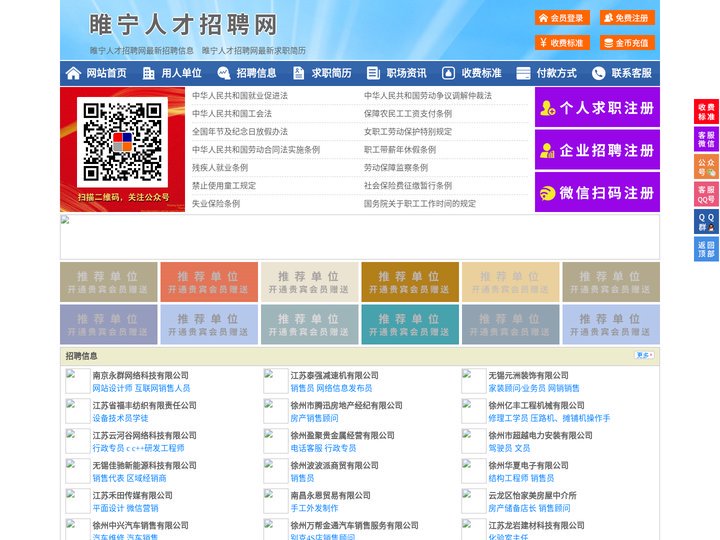Click the icon beside 收费标准 in navbar

448,73
